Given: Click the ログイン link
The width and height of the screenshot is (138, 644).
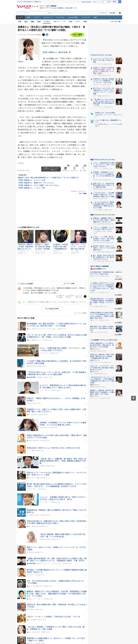Looking at the screenshot, I should [42, 8].
